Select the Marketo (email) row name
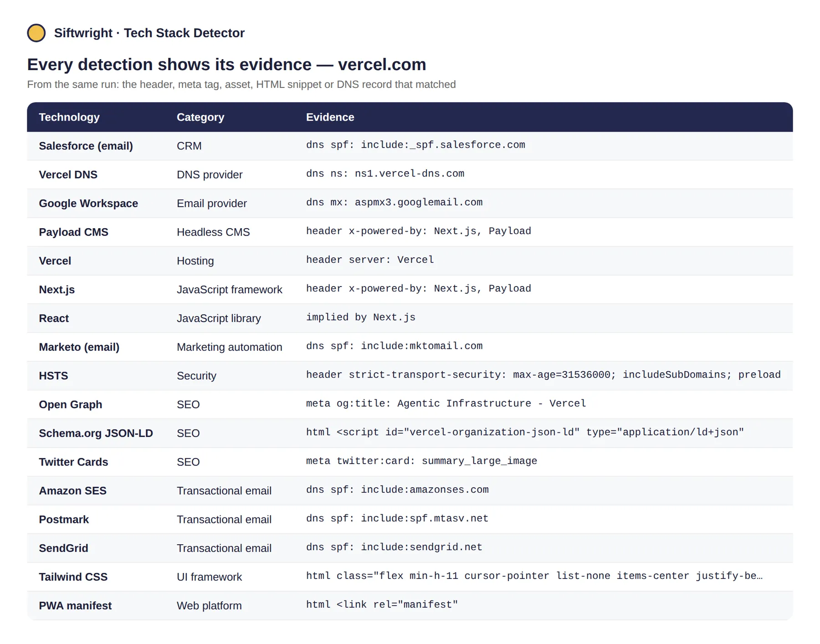 79,347
